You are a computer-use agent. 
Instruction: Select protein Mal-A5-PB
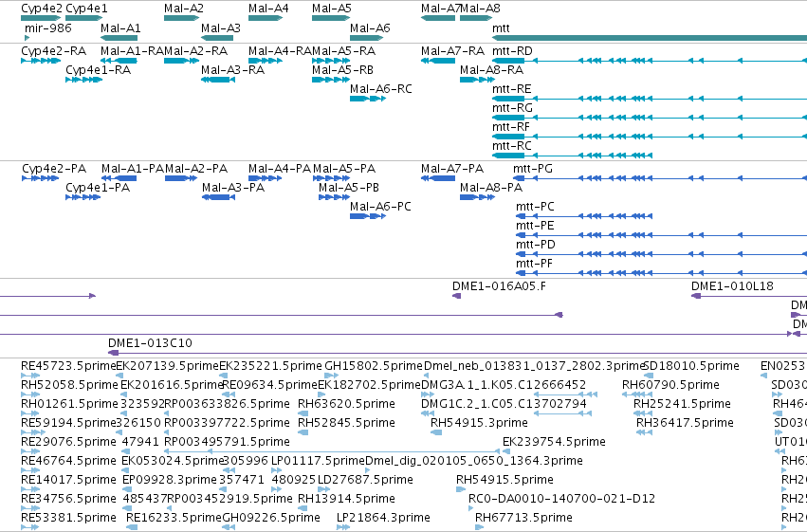click(335, 197)
